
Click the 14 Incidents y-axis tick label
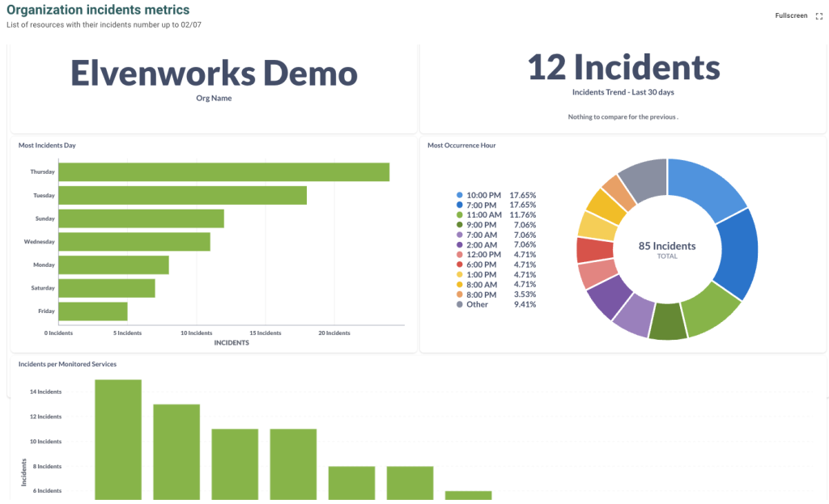[x=45, y=392]
